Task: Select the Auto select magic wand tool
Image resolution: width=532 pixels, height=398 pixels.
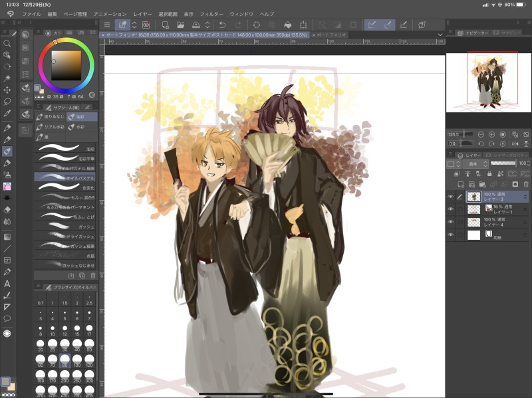Action: click(x=7, y=78)
